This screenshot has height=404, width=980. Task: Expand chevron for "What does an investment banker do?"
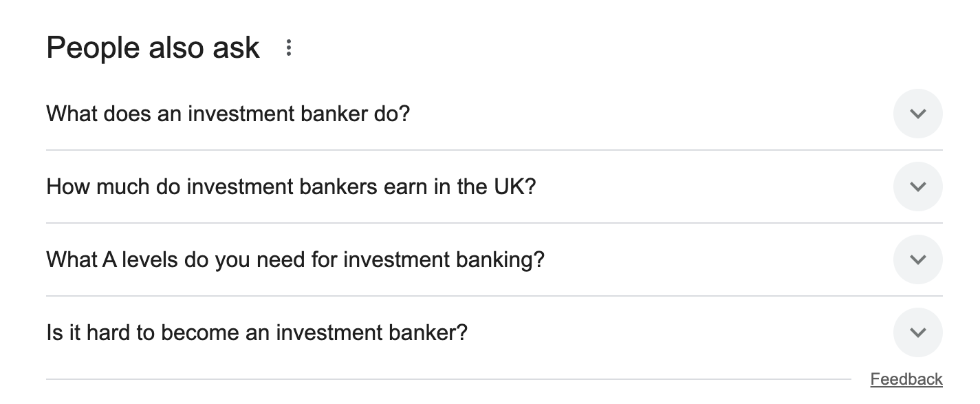pyautogui.click(x=917, y=114)
